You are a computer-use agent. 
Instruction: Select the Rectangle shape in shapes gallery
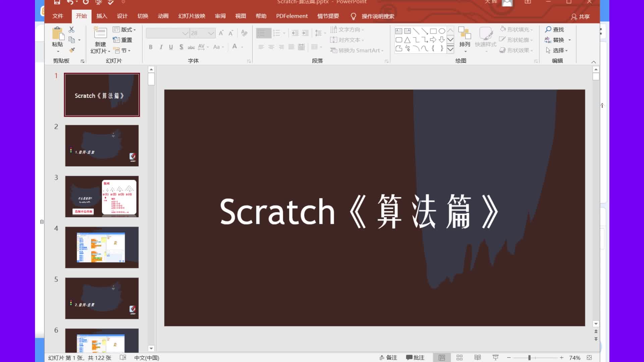point(433,31)
